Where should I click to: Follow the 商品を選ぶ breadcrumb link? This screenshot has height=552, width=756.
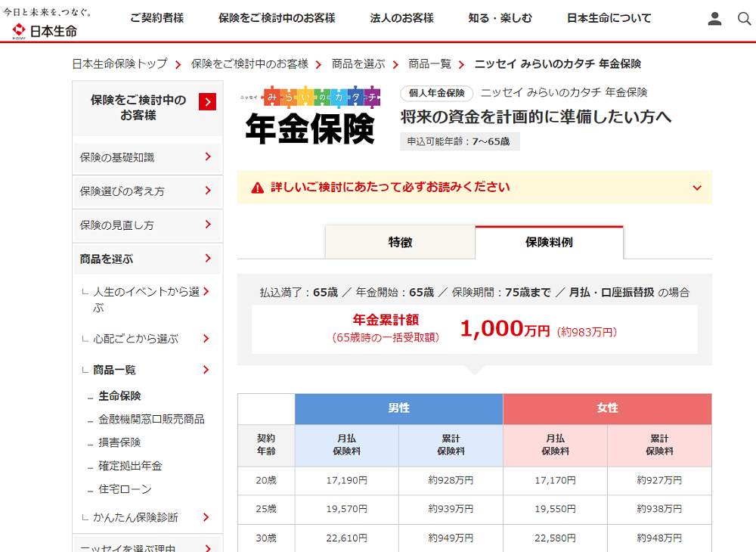coord(358,64)
